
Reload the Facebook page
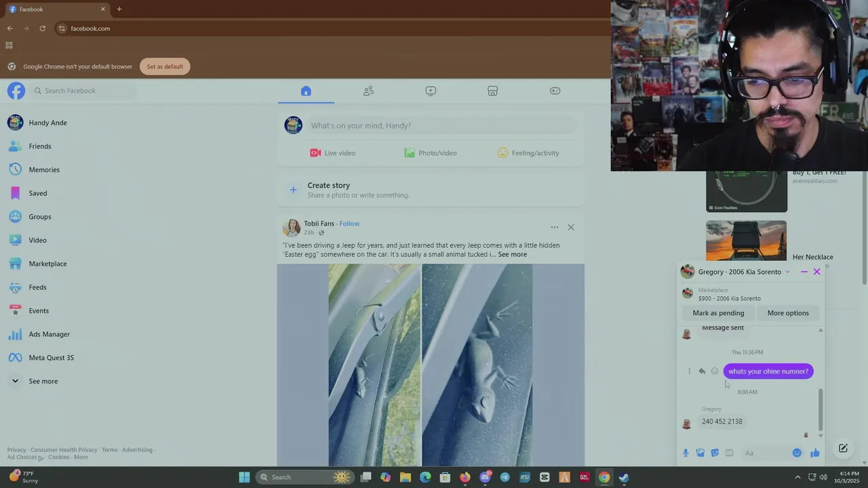(42, 28)
